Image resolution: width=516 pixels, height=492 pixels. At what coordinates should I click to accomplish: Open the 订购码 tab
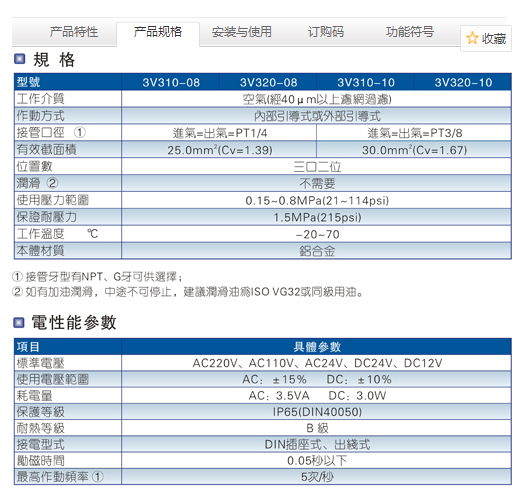click(326, 32)
